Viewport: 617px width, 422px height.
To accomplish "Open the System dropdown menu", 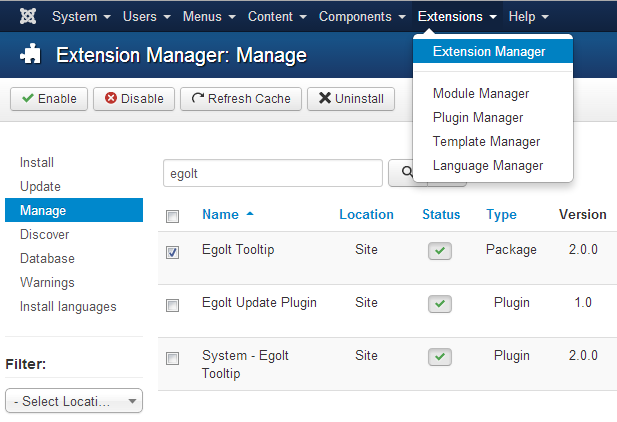I will click(81, 17).
